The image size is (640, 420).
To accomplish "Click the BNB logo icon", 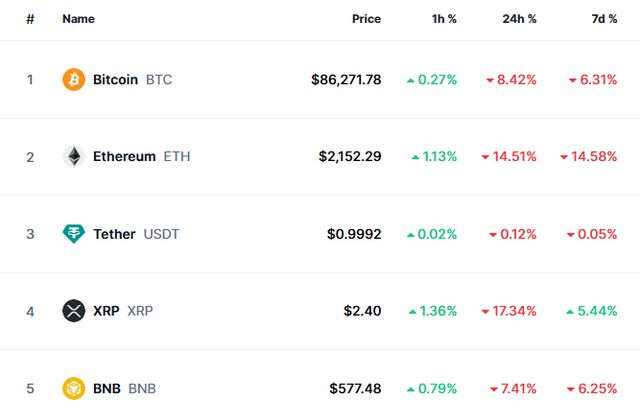I will tap(74, 388).
